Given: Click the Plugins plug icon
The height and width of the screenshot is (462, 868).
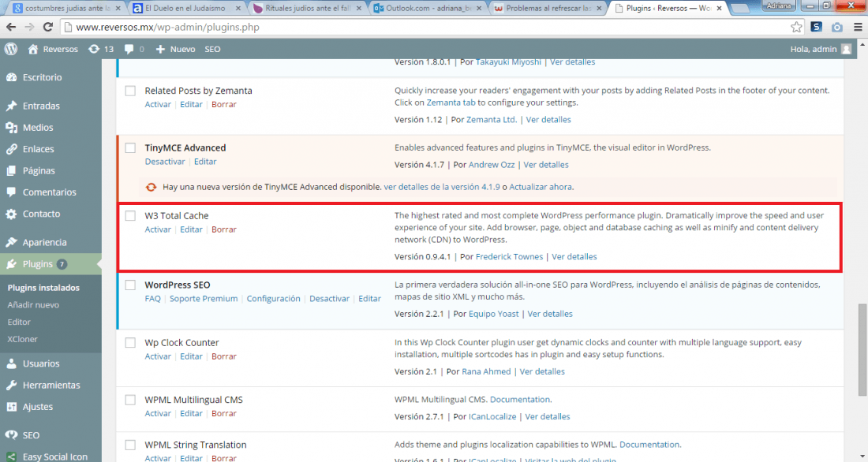Looking at the screenshot, I should coord(12,264).
